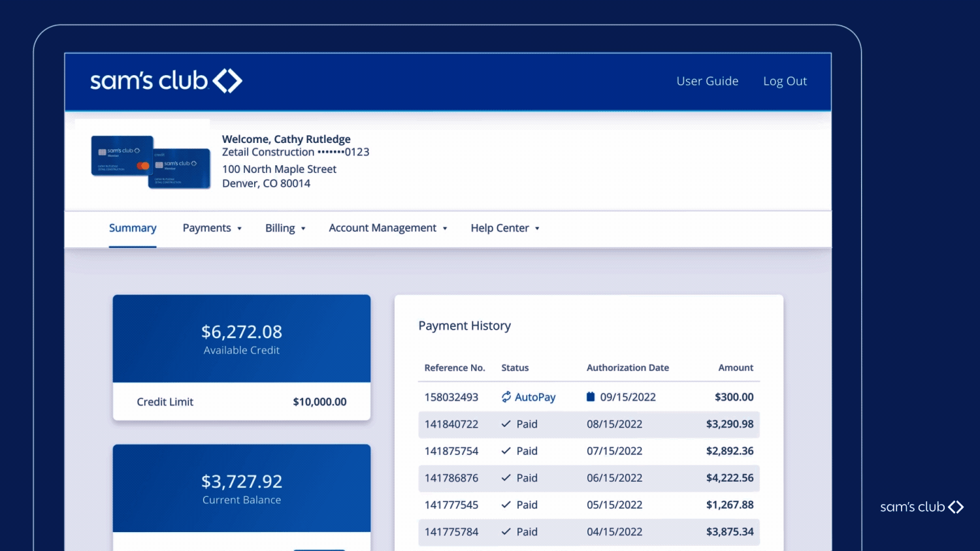Click the Paid checkmark for reference 141840722
Screen dimensions: 980x551
point(506,424)
